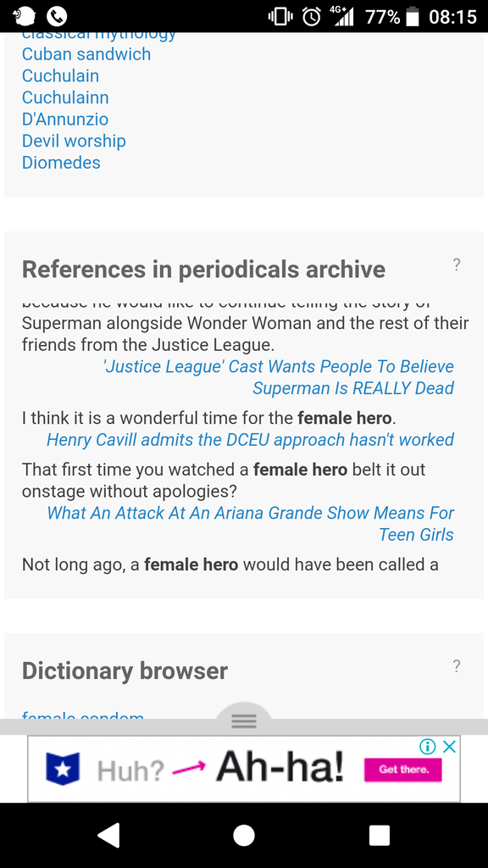
Task: Tap the help question mark beside References in periodicals archive
Action: pos(456,265)
